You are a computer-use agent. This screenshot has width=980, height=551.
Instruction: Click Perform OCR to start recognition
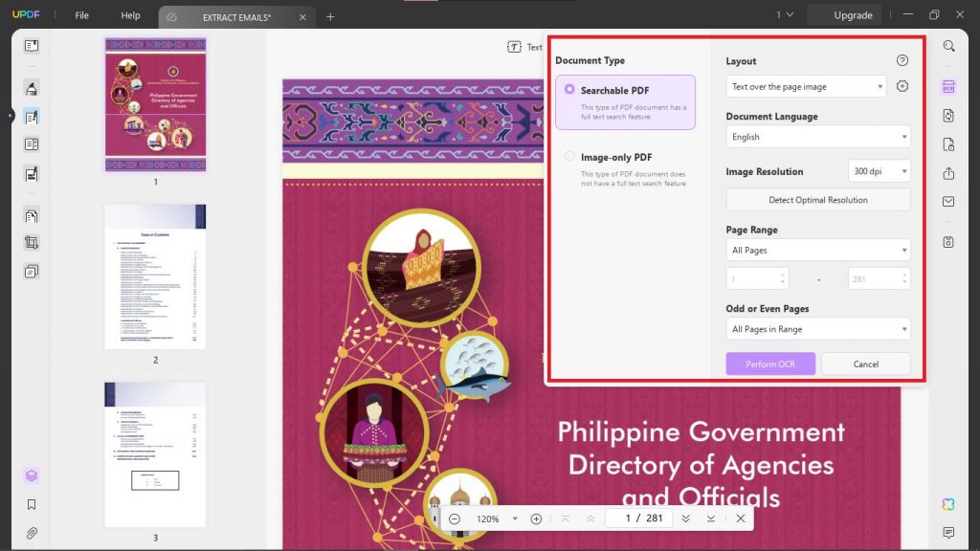point(770,364)
